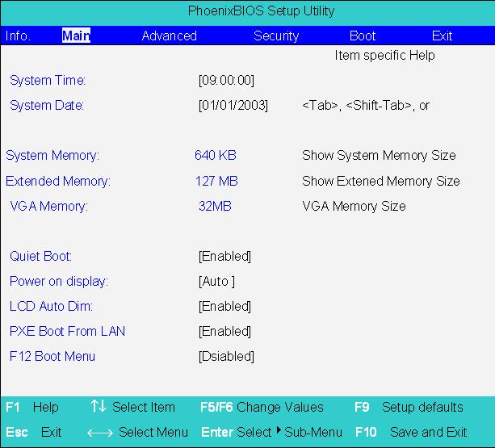Screen dimensions: 495x448
Task: Click the F10 Save and Exit shortcut
Action: tap(411, 432)
